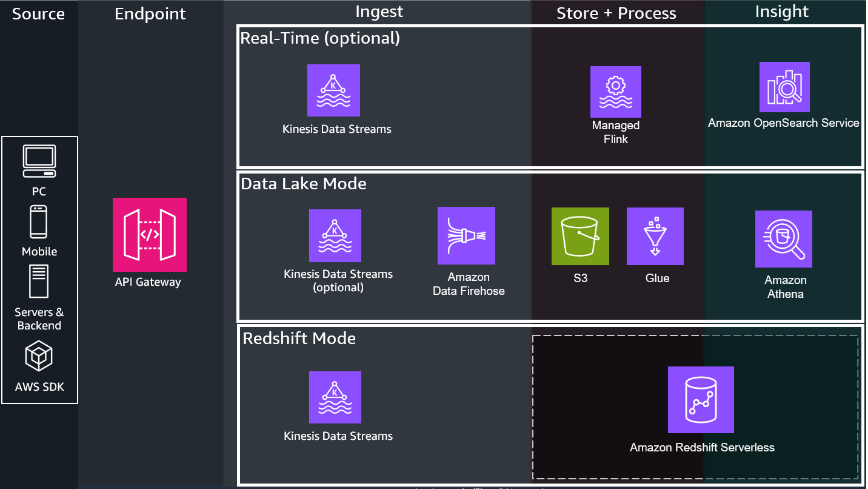Click the PC label text
The image size is (868, 489).
[39, 191]
